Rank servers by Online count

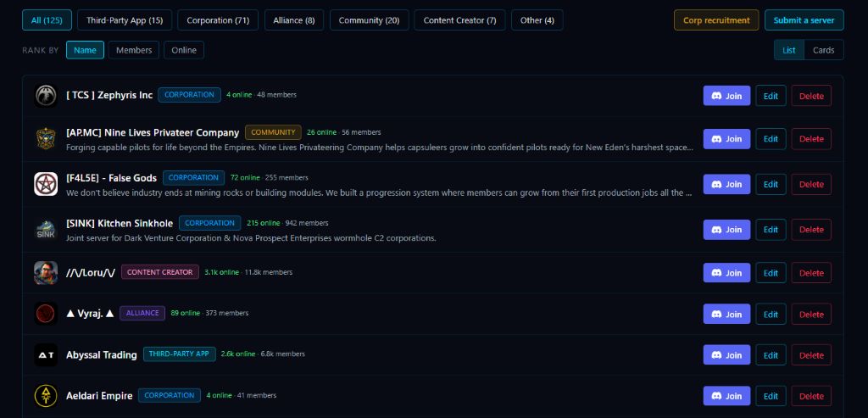point(184,50)
